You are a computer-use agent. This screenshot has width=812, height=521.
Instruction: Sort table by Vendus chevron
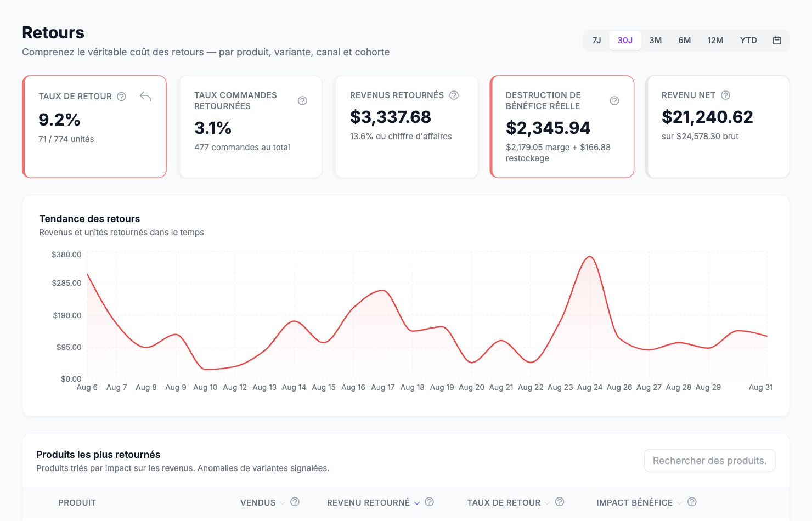click(x=282, y=503)
